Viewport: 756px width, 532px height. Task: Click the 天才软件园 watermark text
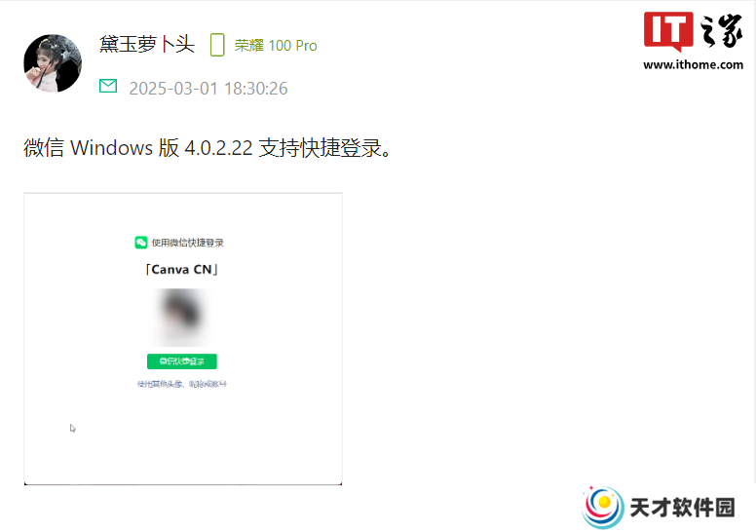682,508
